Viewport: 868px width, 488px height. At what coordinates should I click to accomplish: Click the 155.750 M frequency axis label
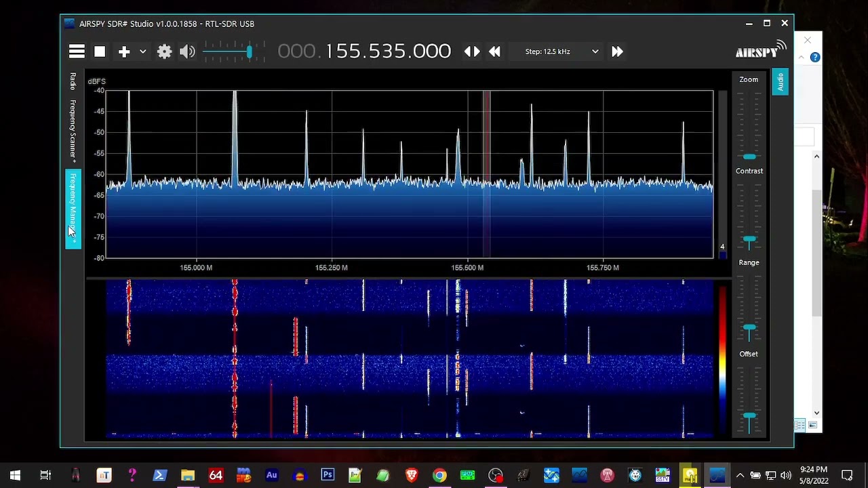coord(603,268)
